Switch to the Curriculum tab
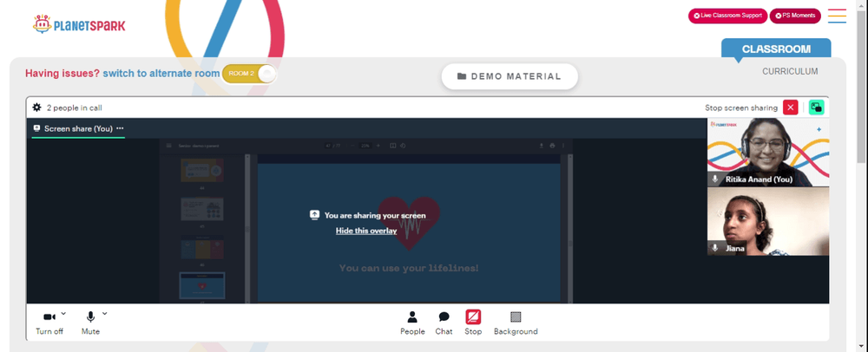Screen dimensions: 868x352 (790, 71)
